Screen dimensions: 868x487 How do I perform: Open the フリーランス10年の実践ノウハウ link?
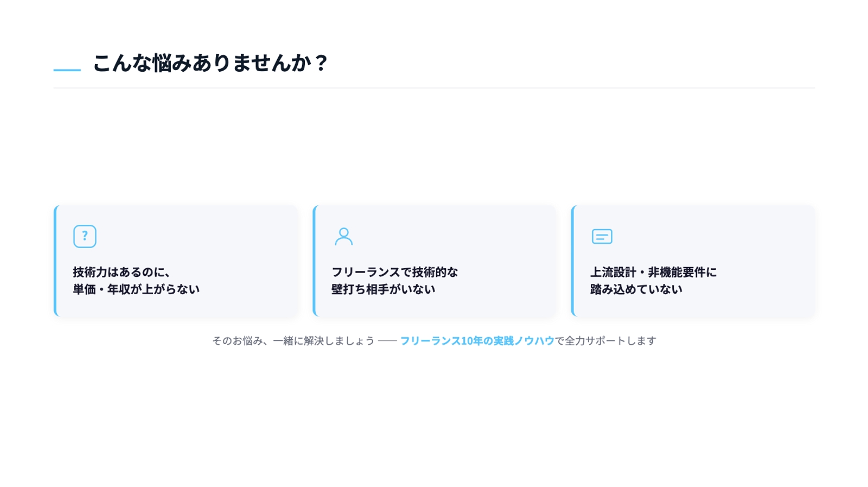point(477,341)
